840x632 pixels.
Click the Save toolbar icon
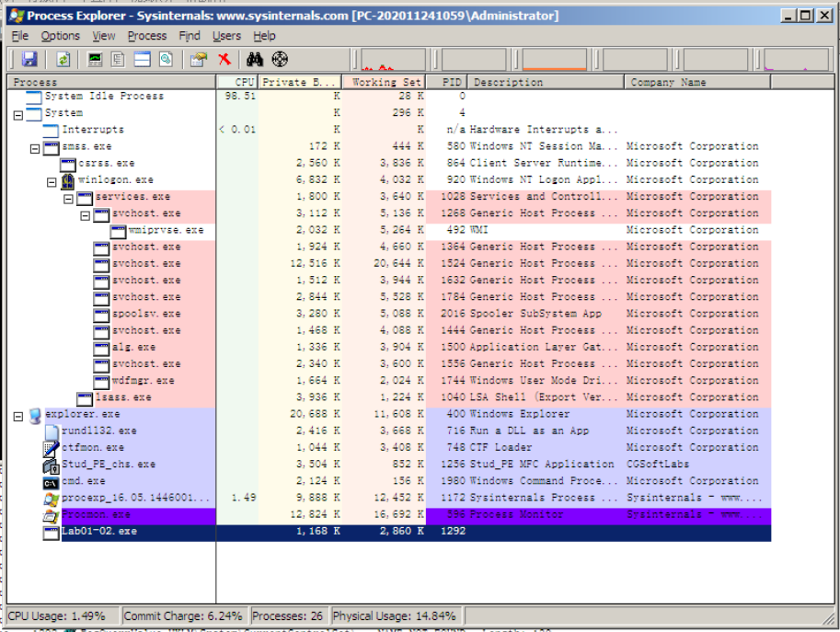(x=29, y=59)
